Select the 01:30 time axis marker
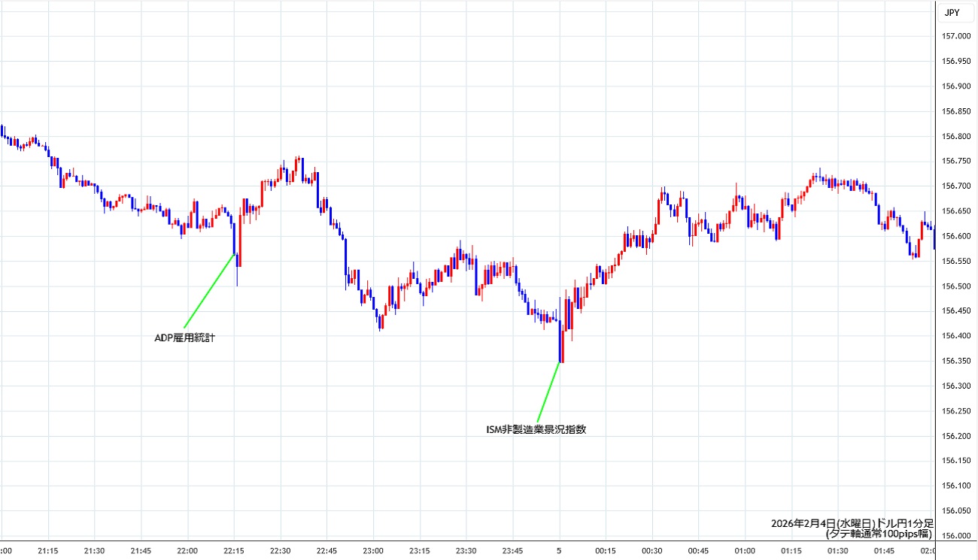The height and width of the screenshot is (560, 978). 837,551
